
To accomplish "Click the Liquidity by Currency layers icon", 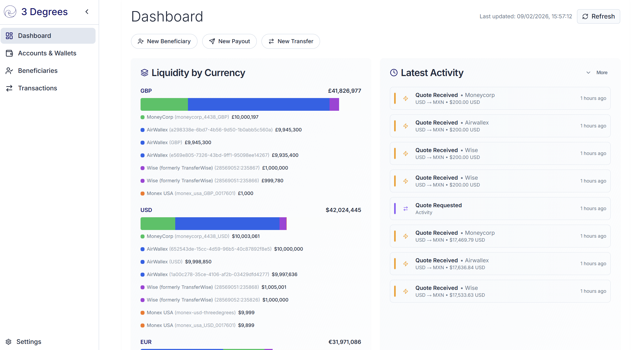I will [x=145, y=73].
